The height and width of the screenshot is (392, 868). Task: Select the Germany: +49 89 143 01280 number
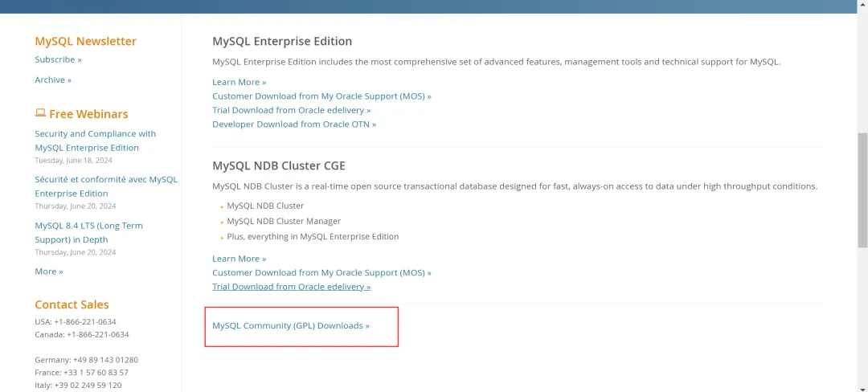coord(86,359)
